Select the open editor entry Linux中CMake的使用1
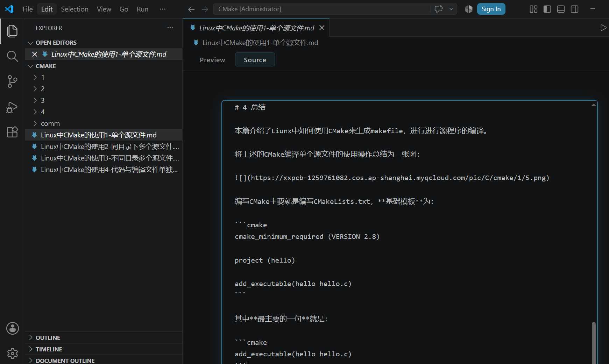609x364 pixels. tap(104, 54)
